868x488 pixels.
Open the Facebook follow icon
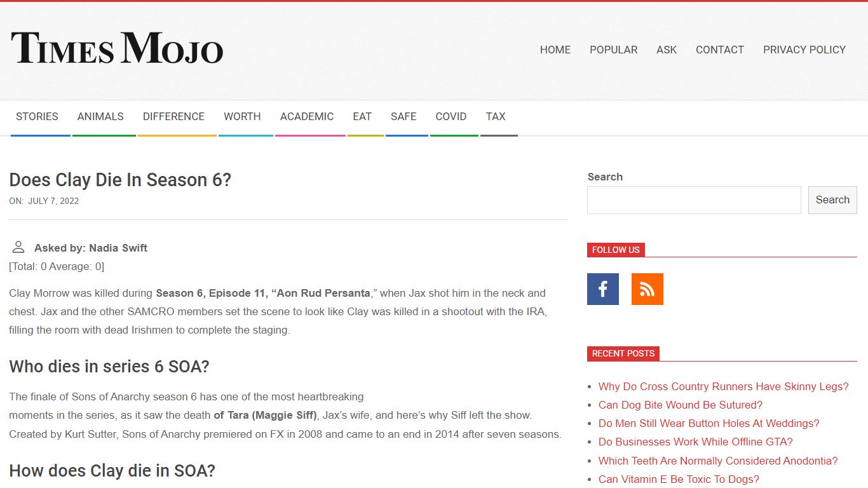pos(603,289)
